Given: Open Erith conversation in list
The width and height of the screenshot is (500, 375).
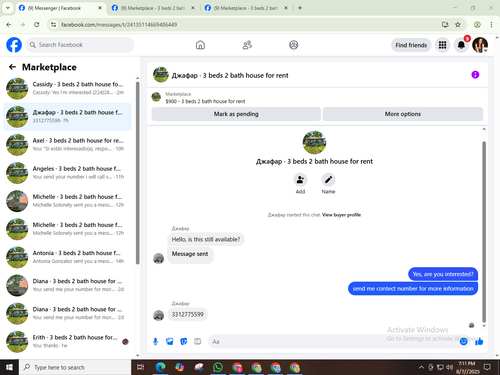Looking at the screenshot, I should pos(68,341).
